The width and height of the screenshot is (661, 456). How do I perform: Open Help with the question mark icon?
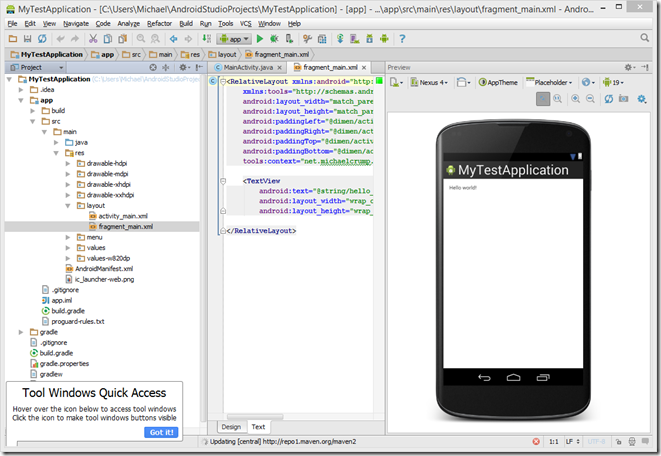(x=402, y=39)
